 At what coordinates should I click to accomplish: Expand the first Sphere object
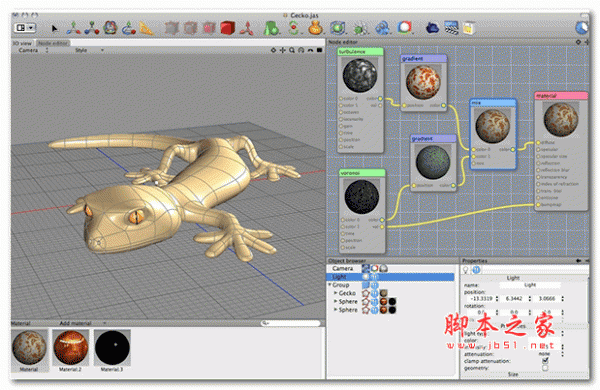pyautogui.click(x=336, y=302)
